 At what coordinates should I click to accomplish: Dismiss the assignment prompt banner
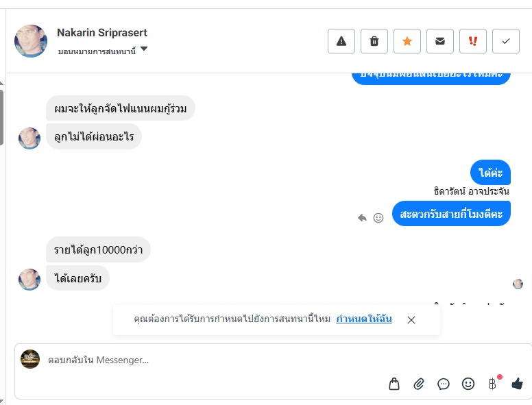pyautogui.click(x=411, y=320)
